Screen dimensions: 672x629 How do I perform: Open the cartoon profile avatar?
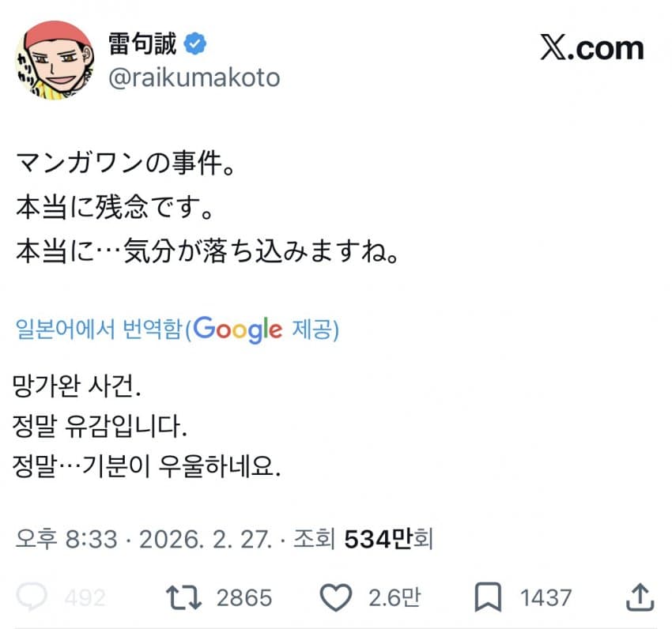52,59
